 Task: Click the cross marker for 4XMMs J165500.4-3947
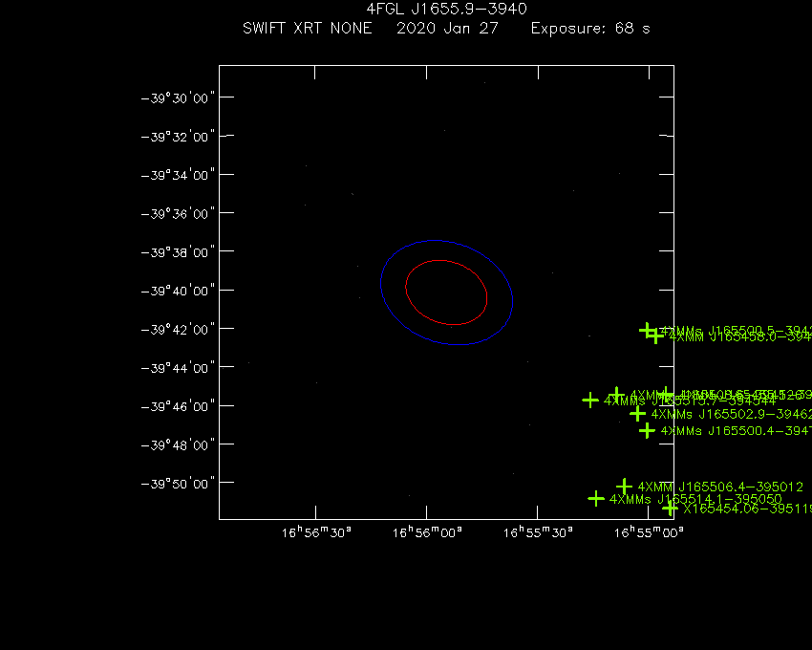[x=647, y=430]
